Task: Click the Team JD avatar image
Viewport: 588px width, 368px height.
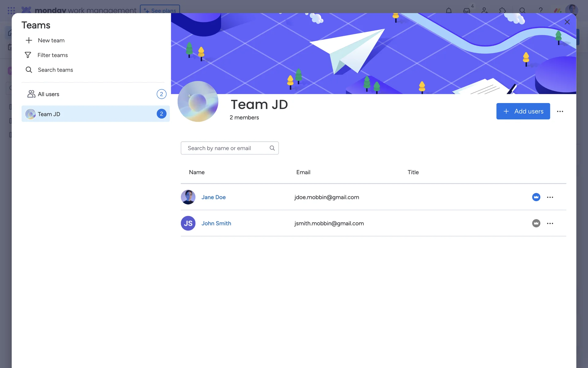Action: 198,102
